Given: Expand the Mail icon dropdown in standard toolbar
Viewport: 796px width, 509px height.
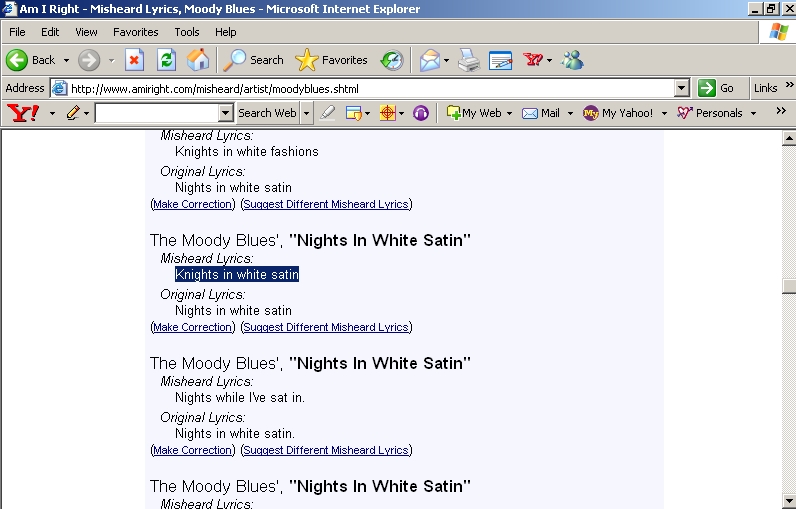Looking at the screenshot, I should (x=446, y=60).
